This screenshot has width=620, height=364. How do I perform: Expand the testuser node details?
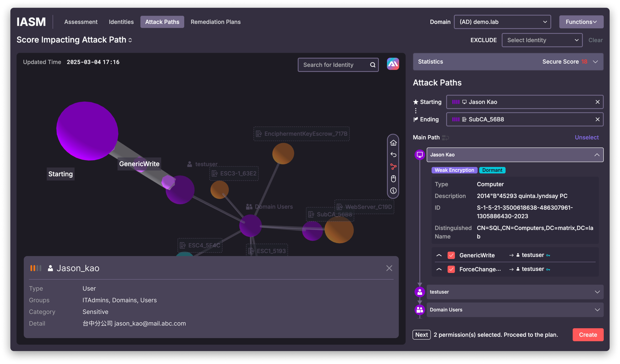click(x=597, y=292)
